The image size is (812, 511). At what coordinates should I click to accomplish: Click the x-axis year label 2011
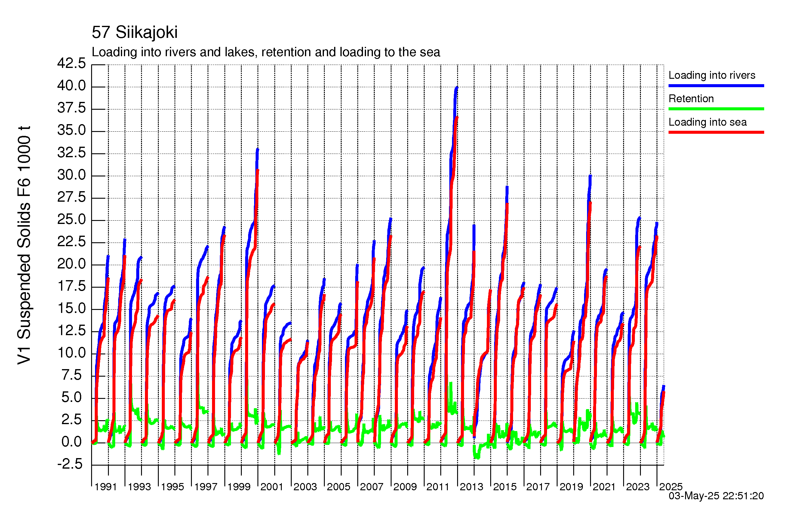coord(438,487)
